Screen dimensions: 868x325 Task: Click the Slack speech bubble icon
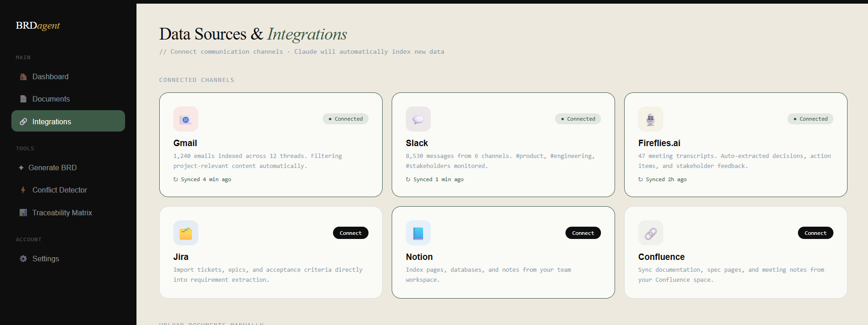[418, 119]
